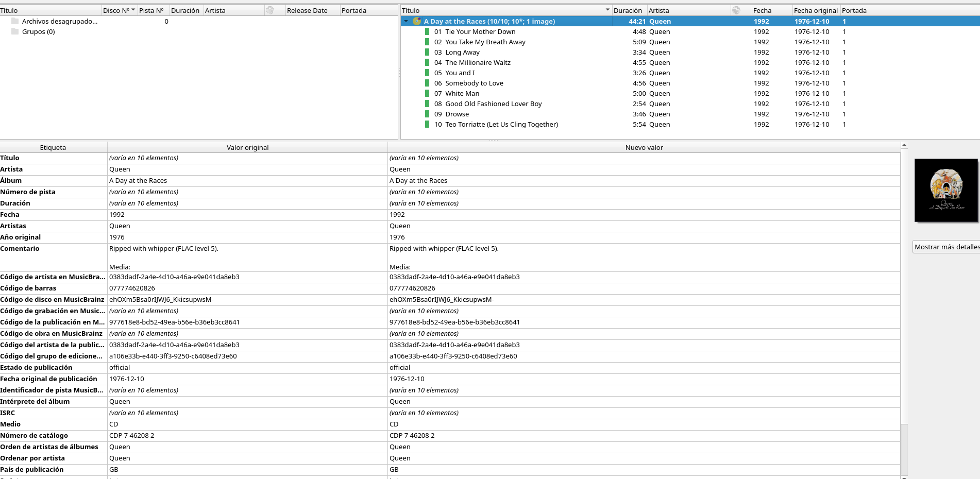Sort left pane by Artista column
The height and width of the screenshot is (479, 980).
click(233, 10)
